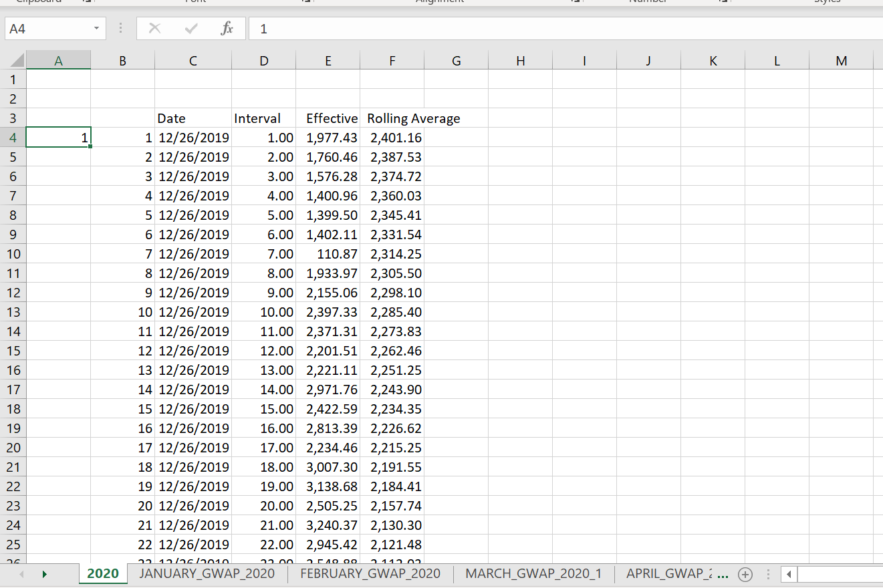This screenshot has width=883, height=588.
Task: Click the Insert Function fx icon
Action: (227, 29)
